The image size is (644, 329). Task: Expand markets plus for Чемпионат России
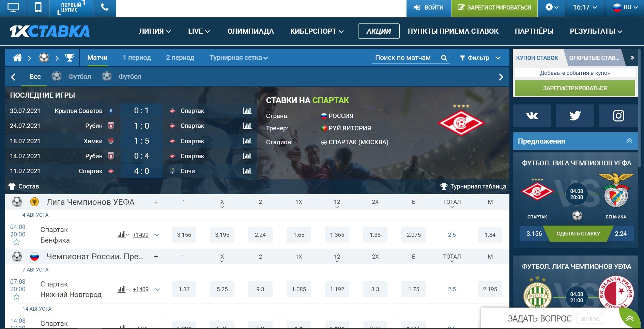[x=156, y=257]
